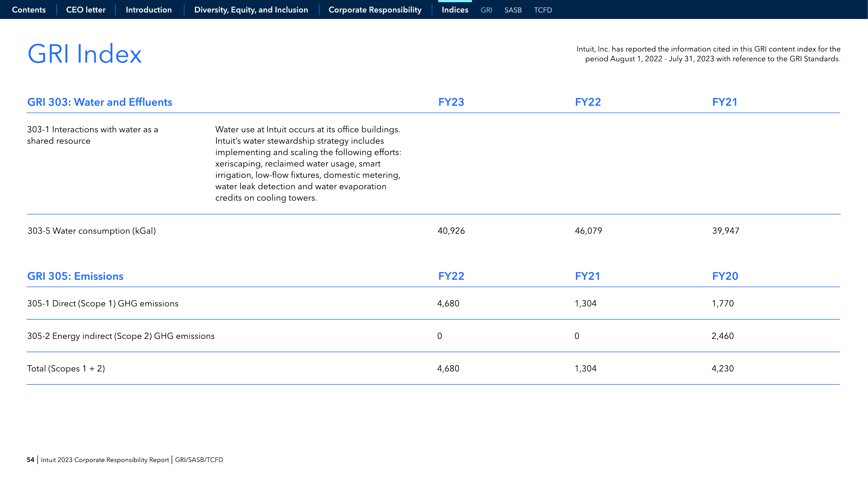Click the page number 54 in footer

(30, 460)
